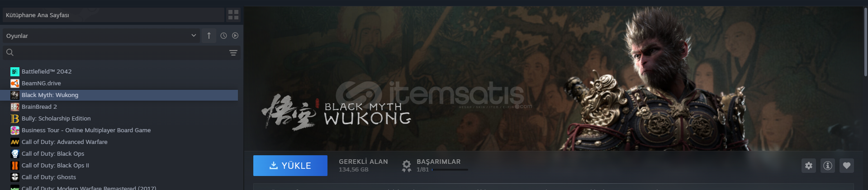Image resolution: width=868 pixels, height=190 pixels.
Task: Click the BeamNG.drive game icon
Action: click(15, 83)
